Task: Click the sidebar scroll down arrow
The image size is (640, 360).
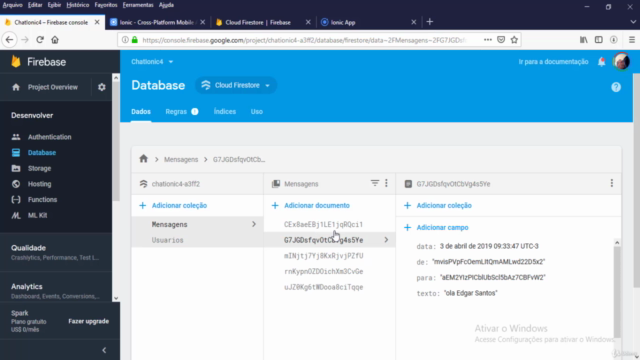Action: coord(116,298)
